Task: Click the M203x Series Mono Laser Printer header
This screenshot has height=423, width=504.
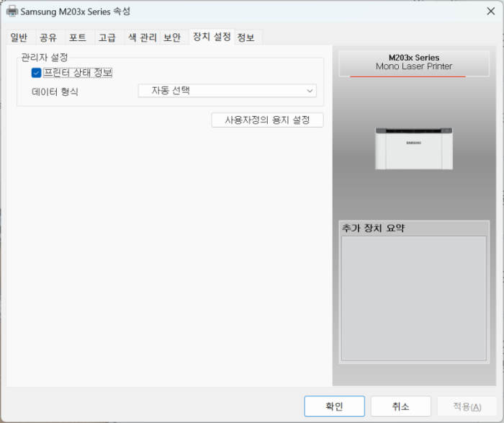Action: (414, 63)
